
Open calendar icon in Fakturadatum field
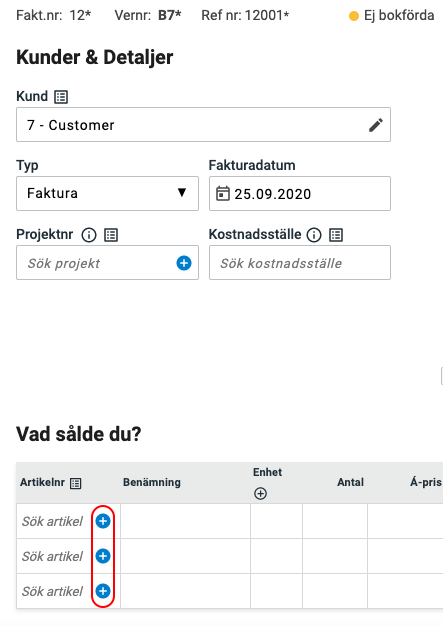tap(223, 194)
